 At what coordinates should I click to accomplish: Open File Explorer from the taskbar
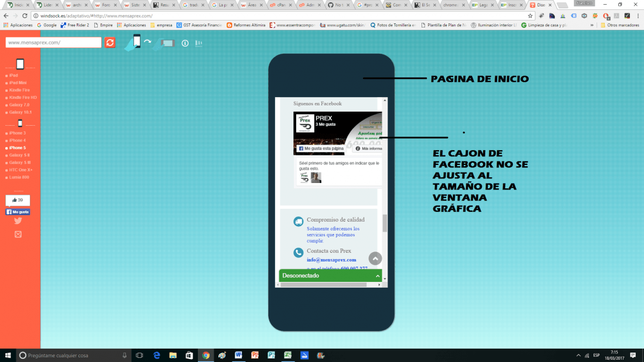(173, 356)
